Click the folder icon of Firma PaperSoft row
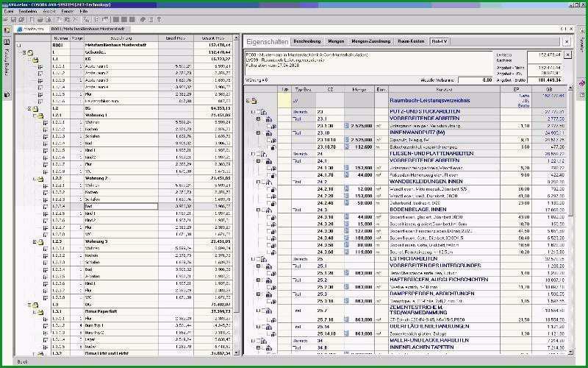 click(x=40, y=312)
